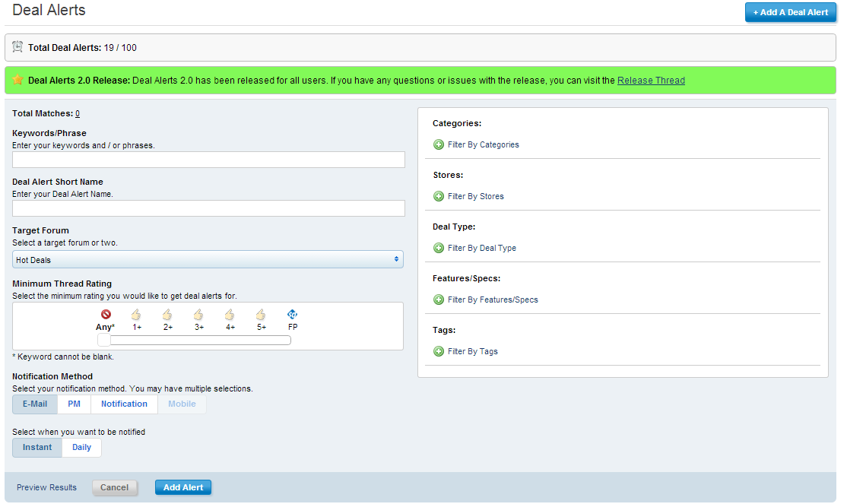
Task: Click green plus icon for Categories filter
Action: 439,144
